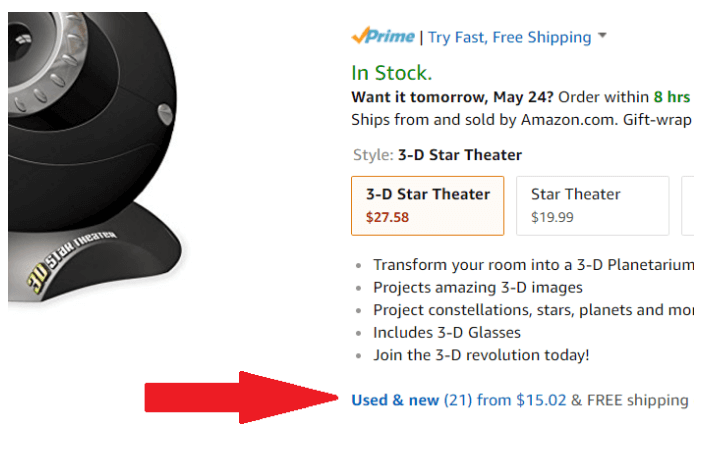Viewport: 723px width, 465px height.
Task: Select the 3-D Star Theater style option
Action: click(427, 205)
